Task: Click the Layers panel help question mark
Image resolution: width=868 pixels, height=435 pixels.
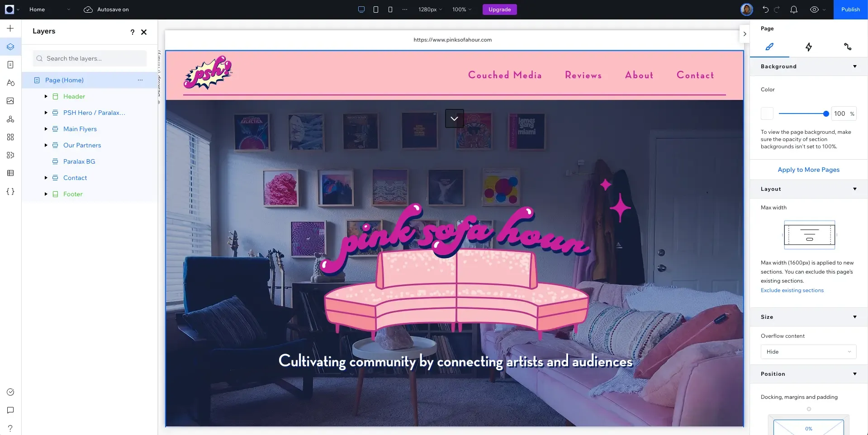Action: [x=132, y=32]
